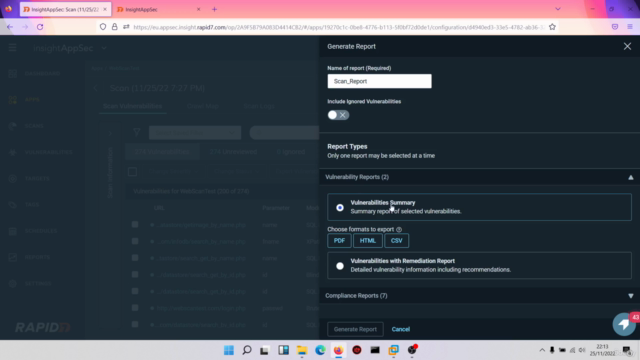Switch to Crawl Map tab
Image resolution: width=640 pixels, height=360 pixels.
(x=202, y=106)
